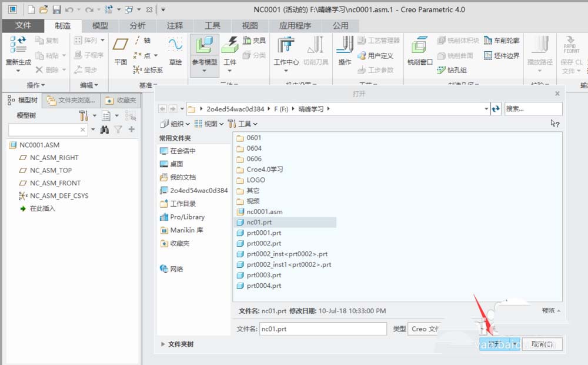The height and width of the screenshot is (365, 588).
Task: Click the Regenerate (重新生成) icon
Action: 18,44
